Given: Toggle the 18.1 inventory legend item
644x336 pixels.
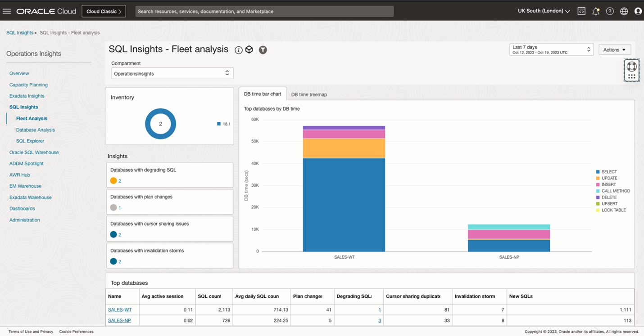Looking at the screenshot, I should coord(224,124).
